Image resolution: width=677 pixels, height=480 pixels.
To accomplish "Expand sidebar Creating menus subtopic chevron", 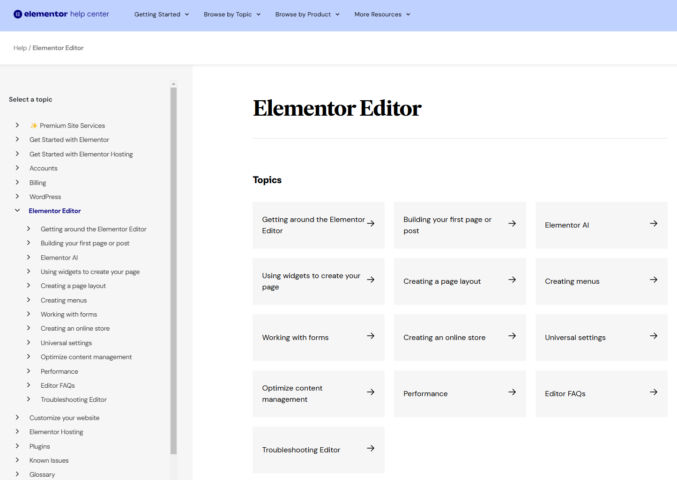I will [x=28, y=300].
